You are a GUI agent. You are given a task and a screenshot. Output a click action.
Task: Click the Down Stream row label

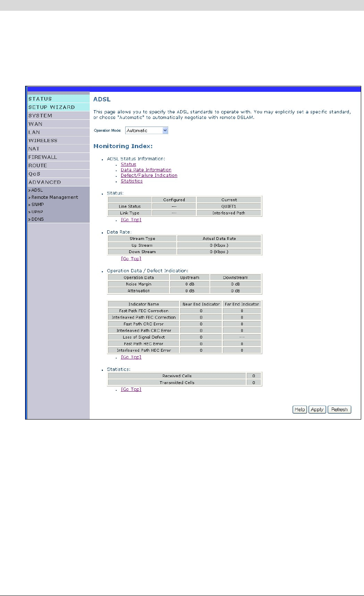142,252
